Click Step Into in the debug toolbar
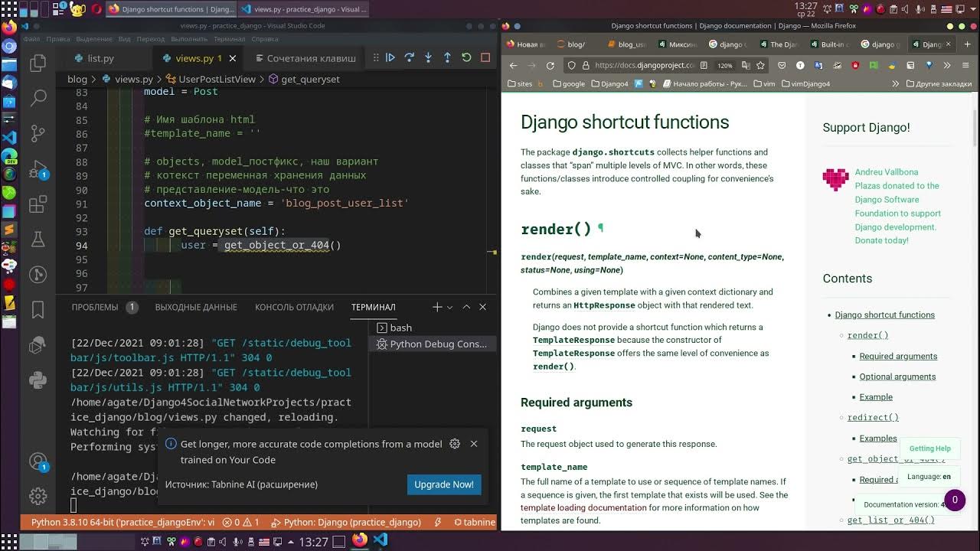The height and width of the screenshot is (551, 980). pyautogui.click(x=428, y=57)
